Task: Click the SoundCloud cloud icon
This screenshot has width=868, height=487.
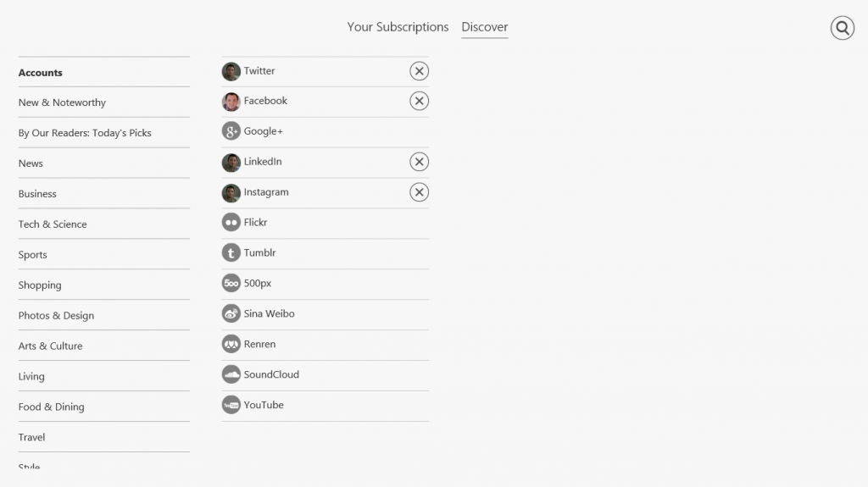Action: point(231,374)
